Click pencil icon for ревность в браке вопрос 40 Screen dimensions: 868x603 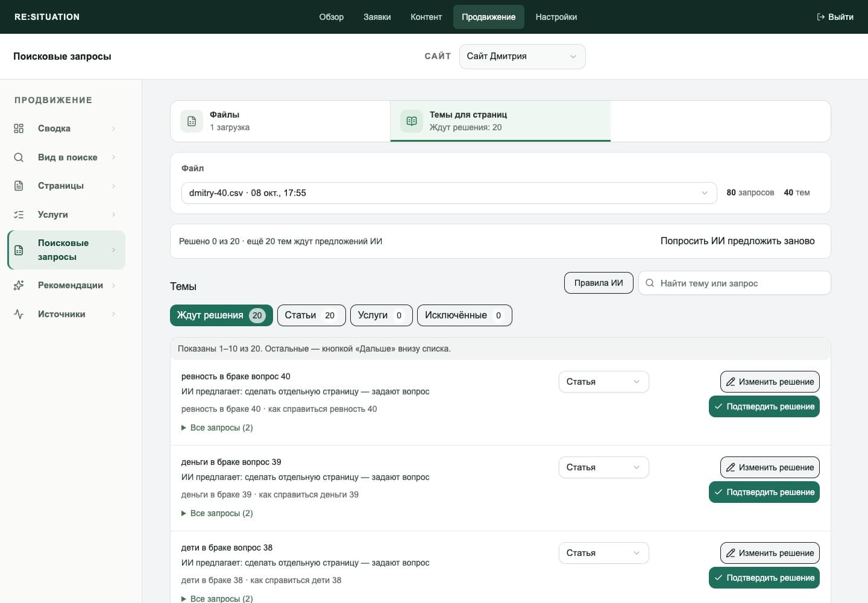coord(731,382)
